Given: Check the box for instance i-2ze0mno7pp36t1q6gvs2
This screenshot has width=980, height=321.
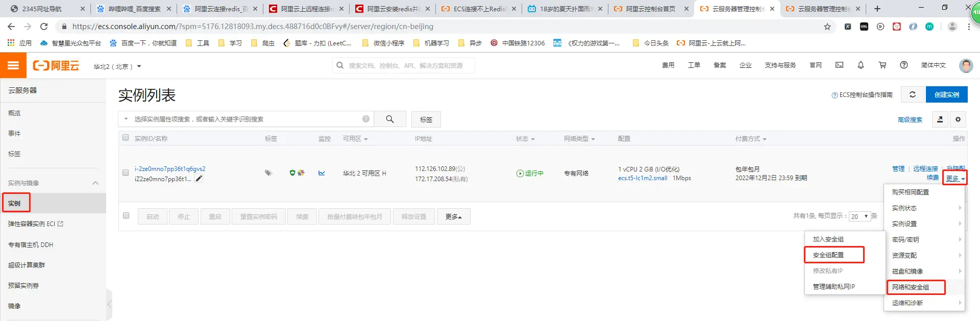Looking at the screenshot, I should point(126,172).
